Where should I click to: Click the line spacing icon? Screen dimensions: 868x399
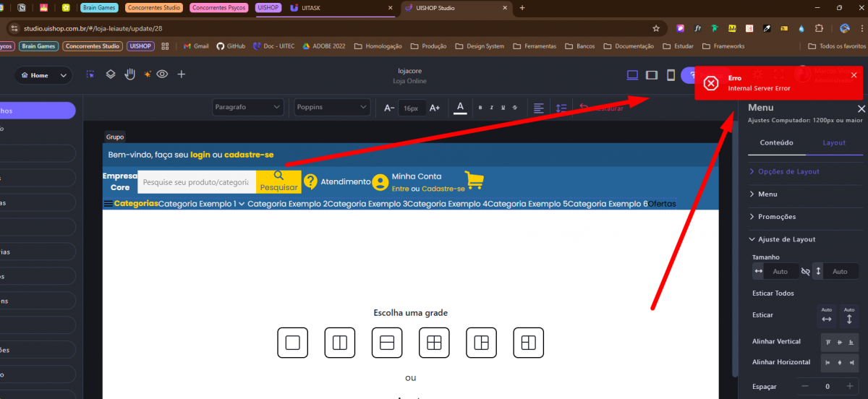(x=561, y=108)
